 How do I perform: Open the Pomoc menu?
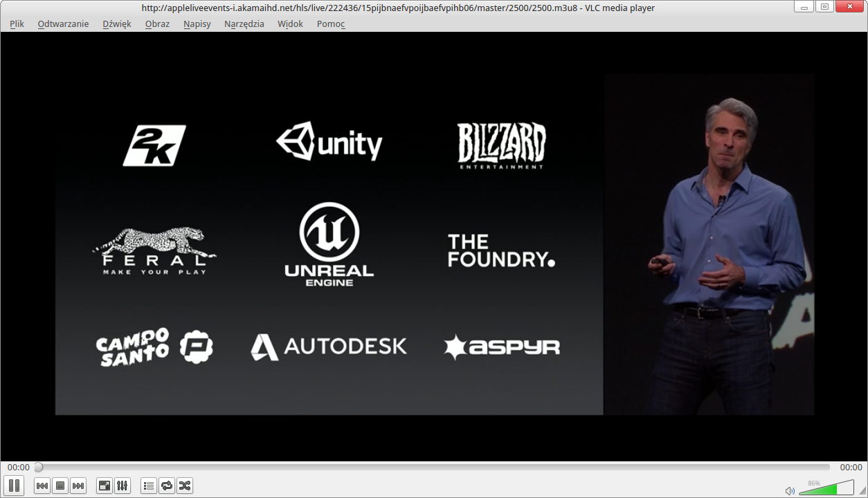coord(331,24)
